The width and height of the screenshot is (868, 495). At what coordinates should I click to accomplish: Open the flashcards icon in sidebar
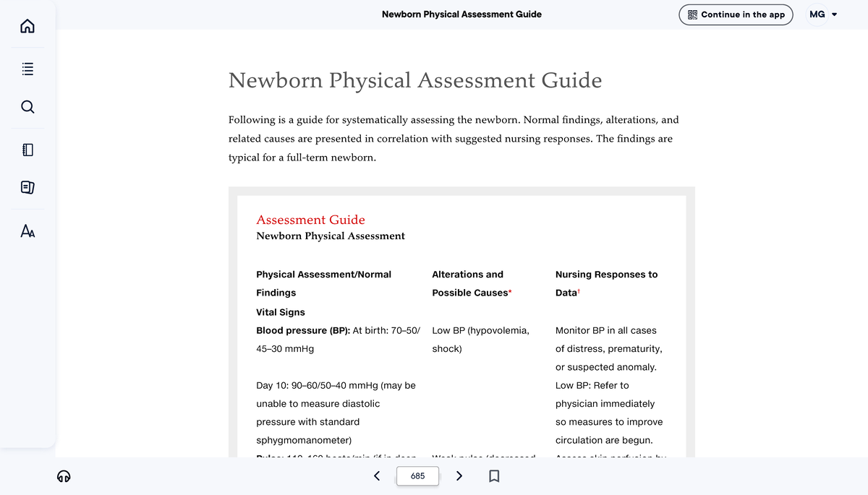(x=27, y=188)
